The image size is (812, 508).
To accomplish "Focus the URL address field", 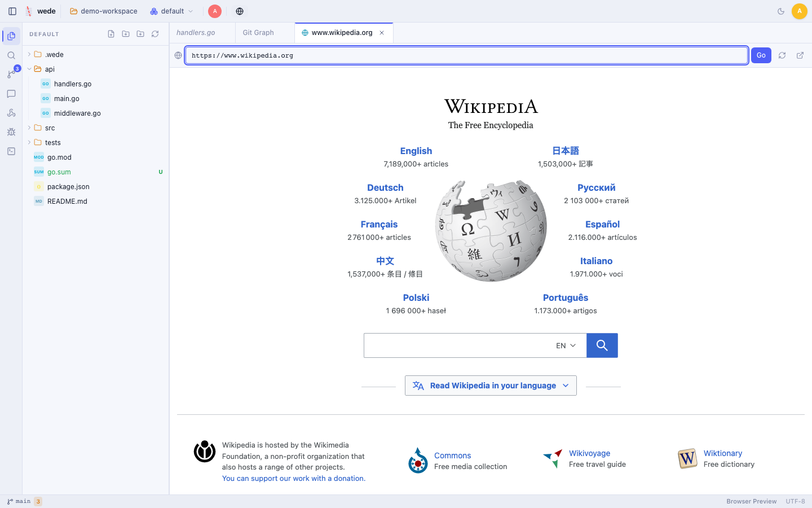I will (466, 55).
